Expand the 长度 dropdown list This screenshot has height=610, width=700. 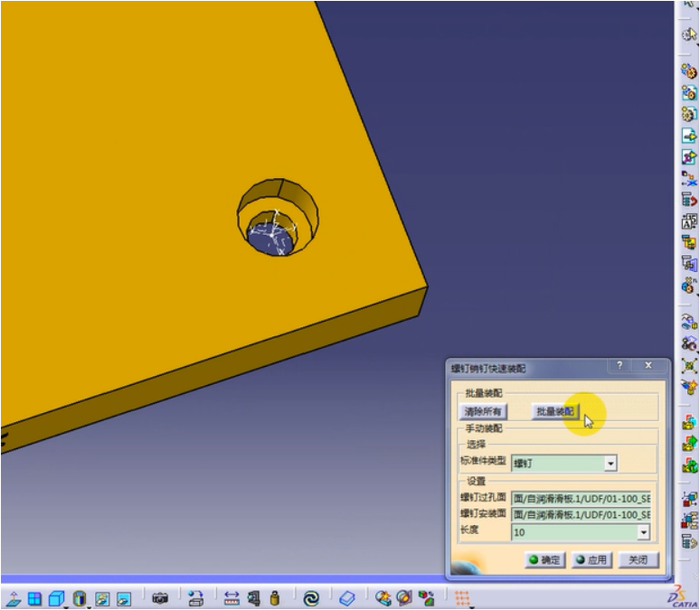[x=643, y=532]
